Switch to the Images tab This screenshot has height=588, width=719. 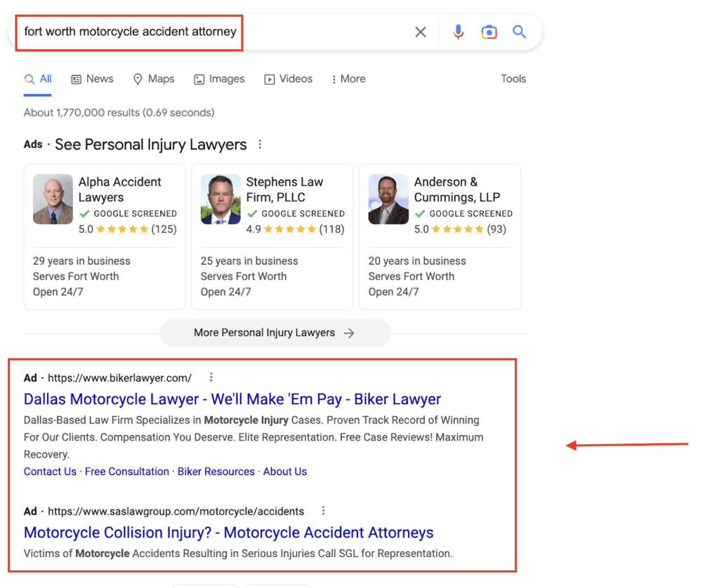click(219, 79)
